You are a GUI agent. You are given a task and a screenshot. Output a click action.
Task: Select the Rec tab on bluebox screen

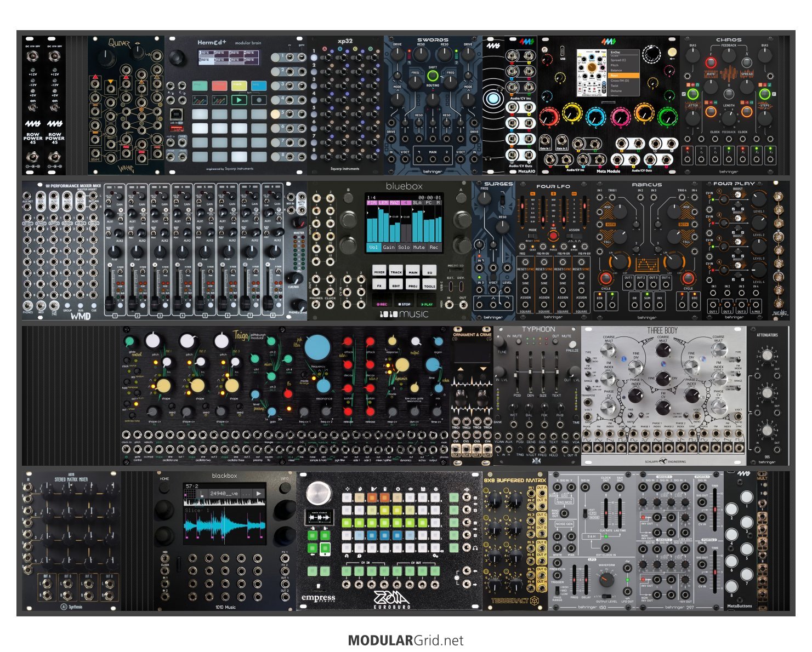pyautogui.click(x=434, y=247)
